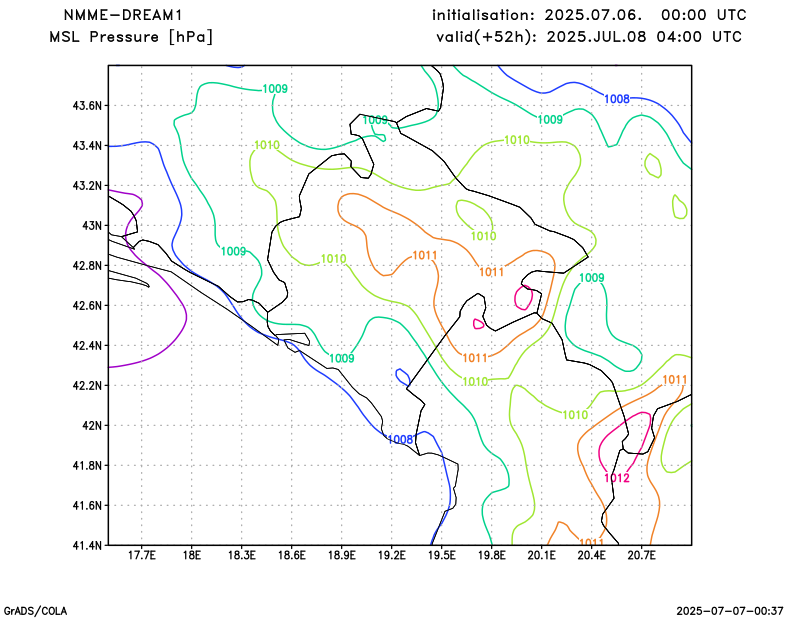Click the 20.1E longitude label

coord(541,556)
